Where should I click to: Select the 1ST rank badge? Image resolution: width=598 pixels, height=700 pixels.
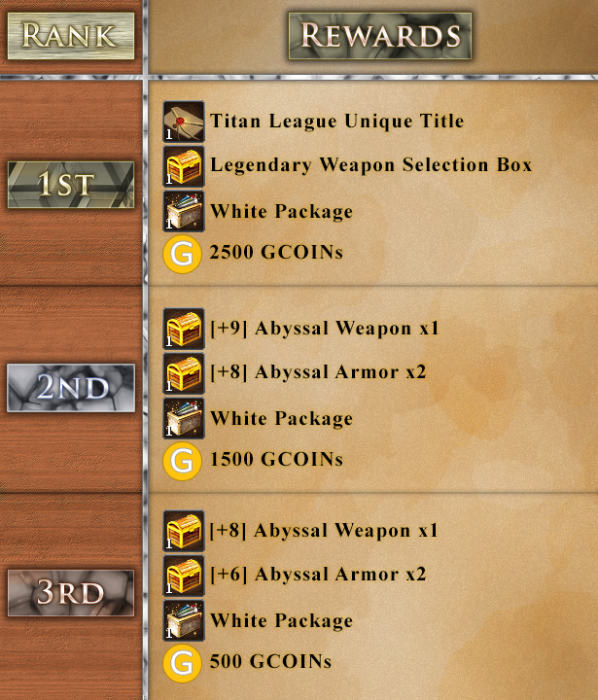pos(71,185)
